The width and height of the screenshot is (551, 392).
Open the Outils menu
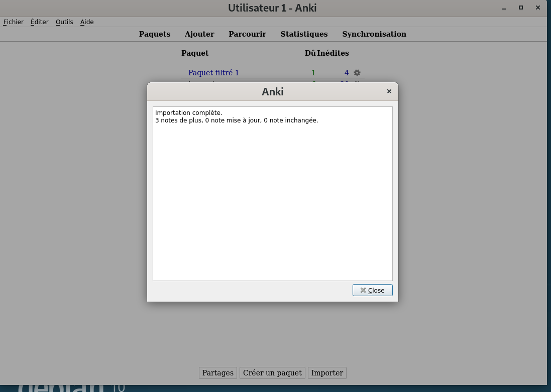click(64, 22)
